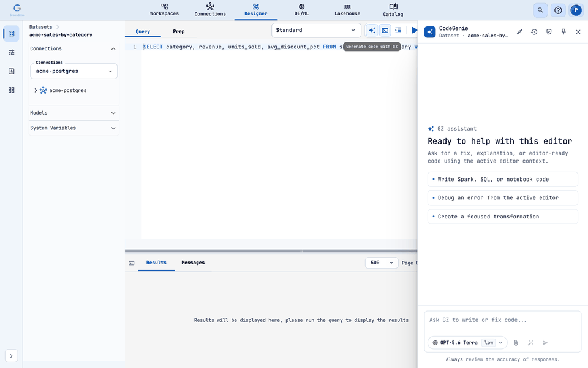Switch to the Query tab
588x368 pixels.
(143, 31)
